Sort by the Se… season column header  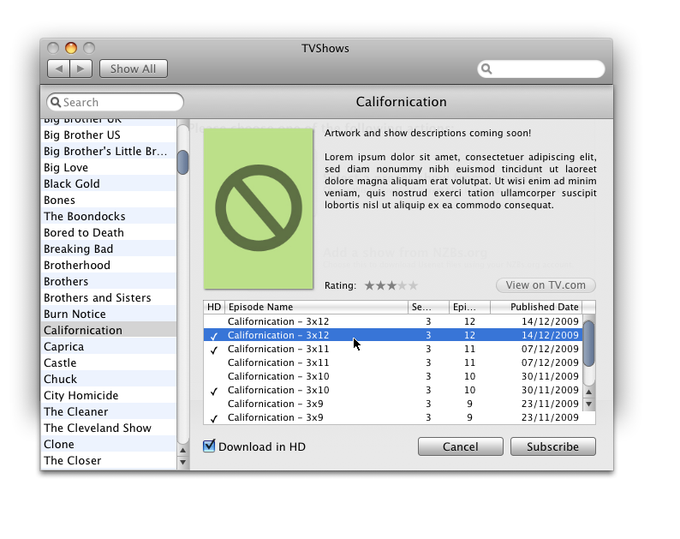click(428, 307)
